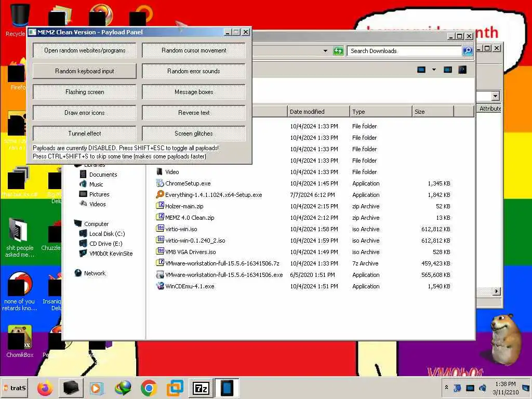Show hidden tray icons arrow
The height and width of the screenshot is (399, 532).
tap(446, 387)
